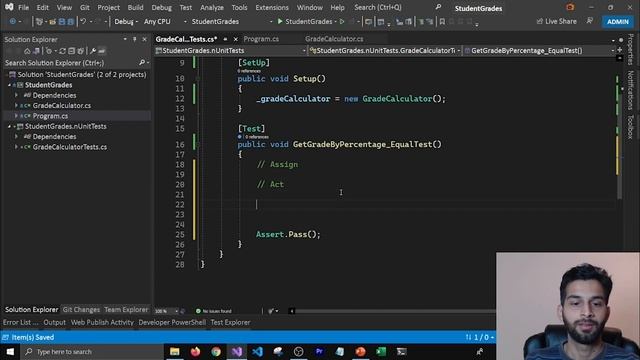Click the Windows Start button
The height and width of the screenshot is (360, 640).
click(x=10, y=351)
